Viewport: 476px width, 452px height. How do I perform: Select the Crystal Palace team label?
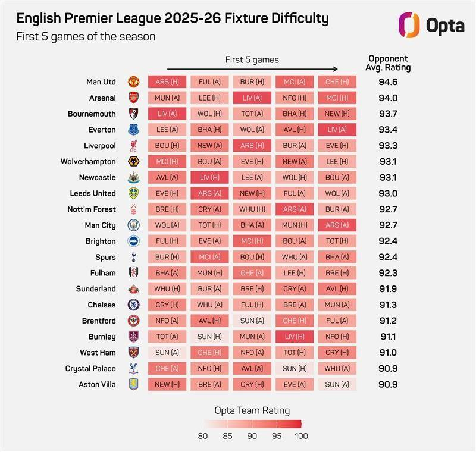90,369
